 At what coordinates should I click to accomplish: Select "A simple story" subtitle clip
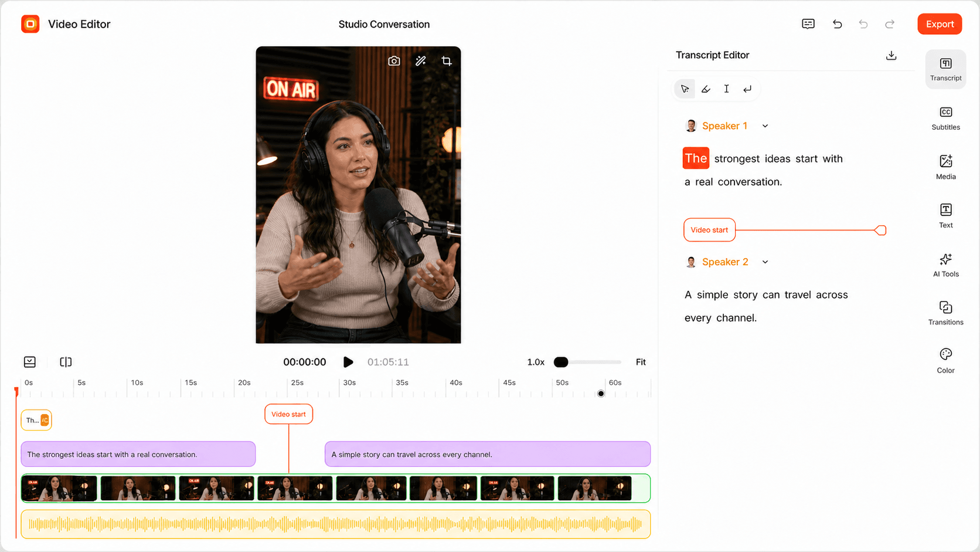click(x=488, y=454)
